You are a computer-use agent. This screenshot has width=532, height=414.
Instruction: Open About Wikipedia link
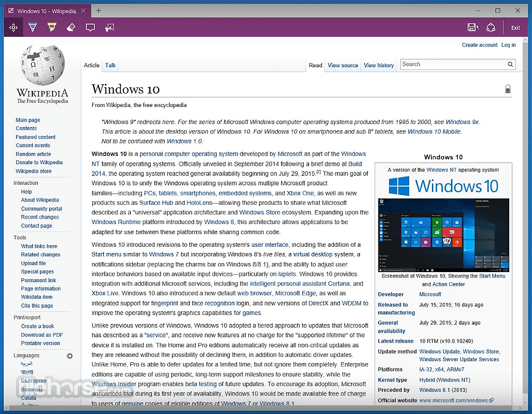[40, 200]
